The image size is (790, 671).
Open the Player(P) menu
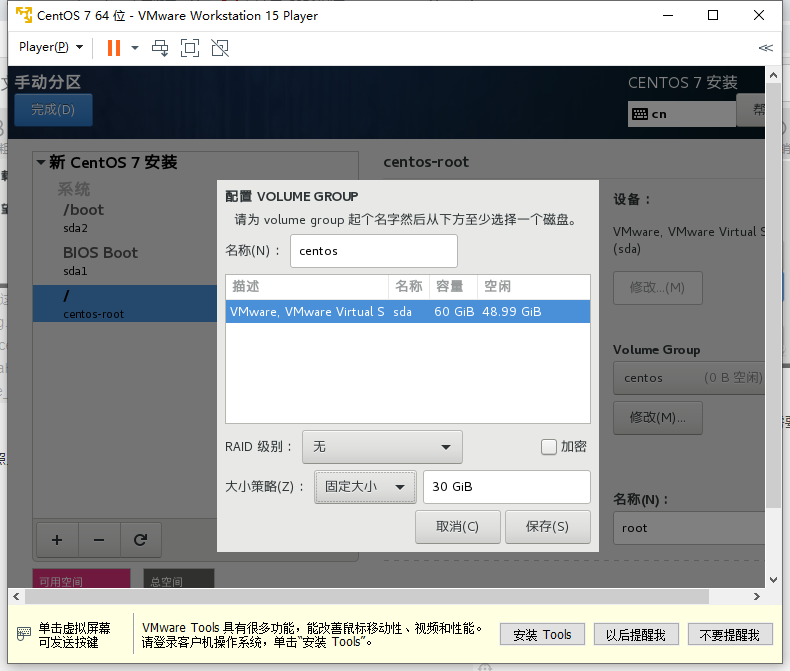pyautogui.click(x=50, y=47)
